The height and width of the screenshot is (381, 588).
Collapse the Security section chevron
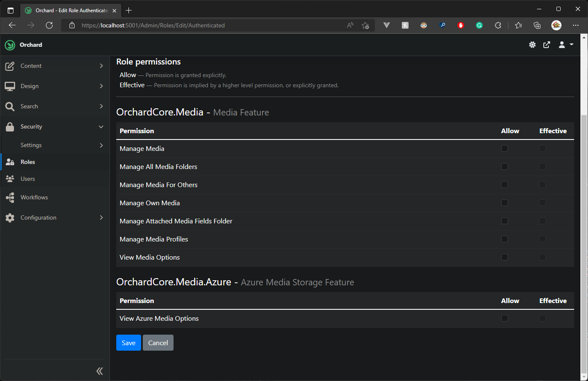tap(101, 126)
